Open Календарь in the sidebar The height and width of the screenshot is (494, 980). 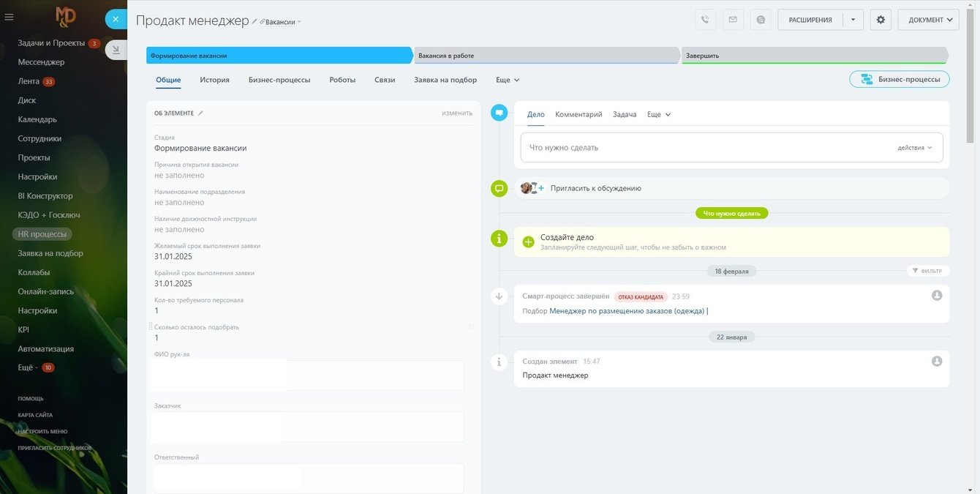(x=37, y=119)
